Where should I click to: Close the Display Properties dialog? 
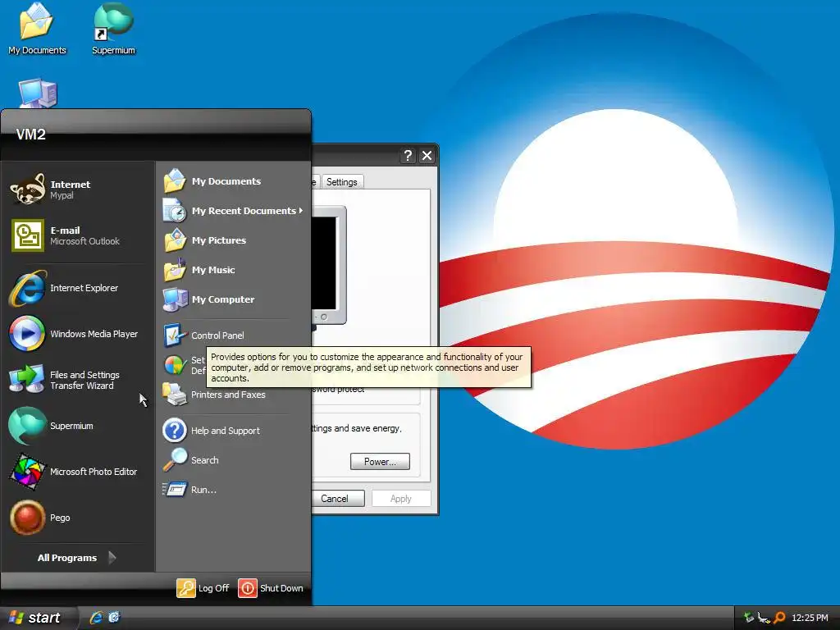pos(427,156)
